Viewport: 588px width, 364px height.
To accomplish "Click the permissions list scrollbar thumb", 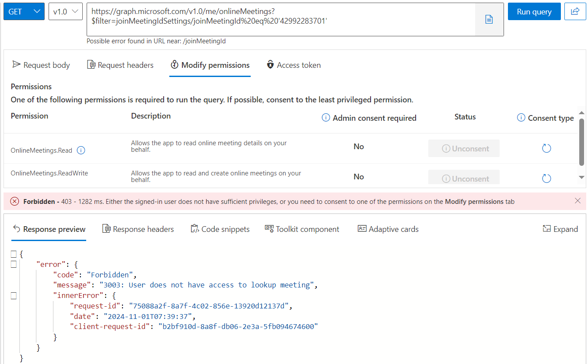I will coord(582,141).
